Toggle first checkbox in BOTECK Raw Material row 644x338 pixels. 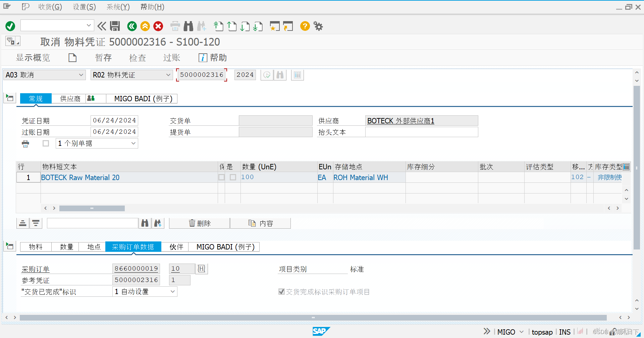tap(222, 177)
